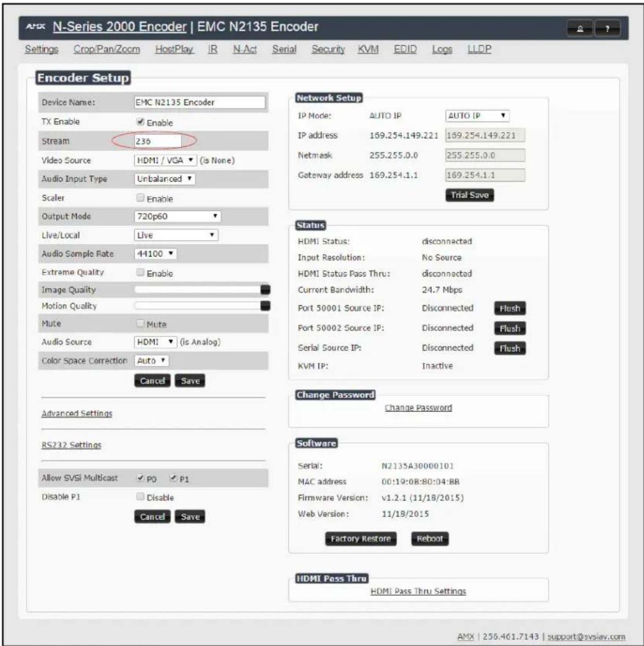Click the Gateway address input field
The height and width of the screenshot is (646, 644).
[485, 175]
